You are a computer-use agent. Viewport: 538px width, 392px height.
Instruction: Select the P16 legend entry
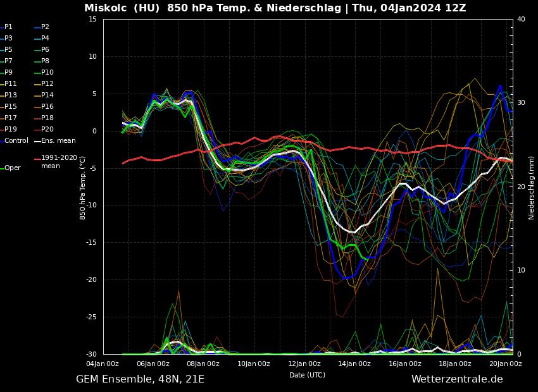point(47,107)
